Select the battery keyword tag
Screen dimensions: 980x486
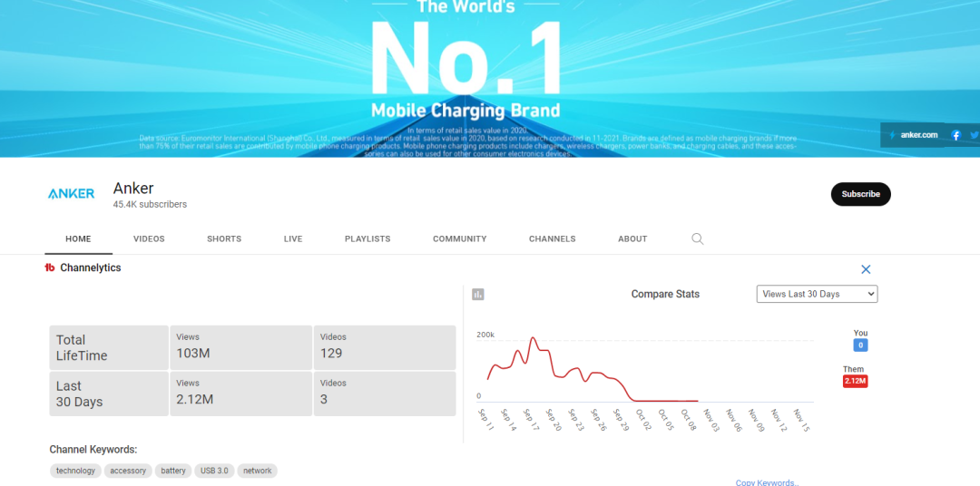[173, 471]
